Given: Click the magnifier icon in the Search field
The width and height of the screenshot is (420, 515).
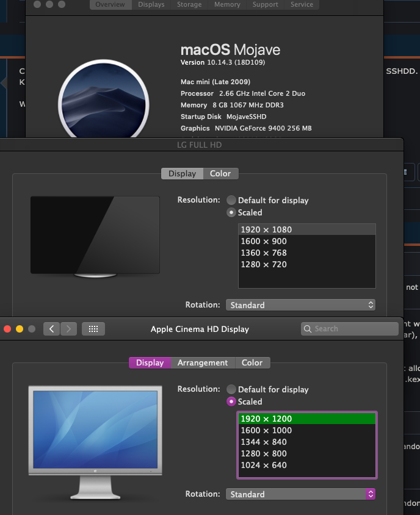Looking at the screenshot, I should click(x=308, y=329).
